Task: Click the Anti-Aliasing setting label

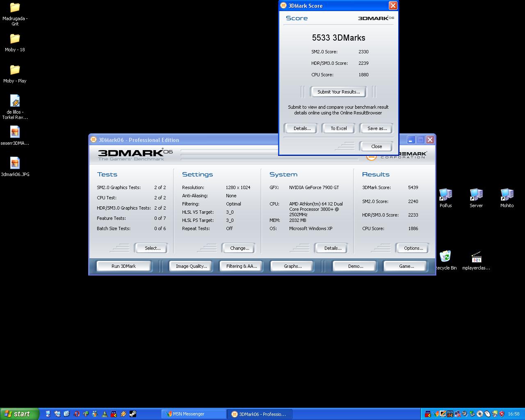Action: (195, 196)
